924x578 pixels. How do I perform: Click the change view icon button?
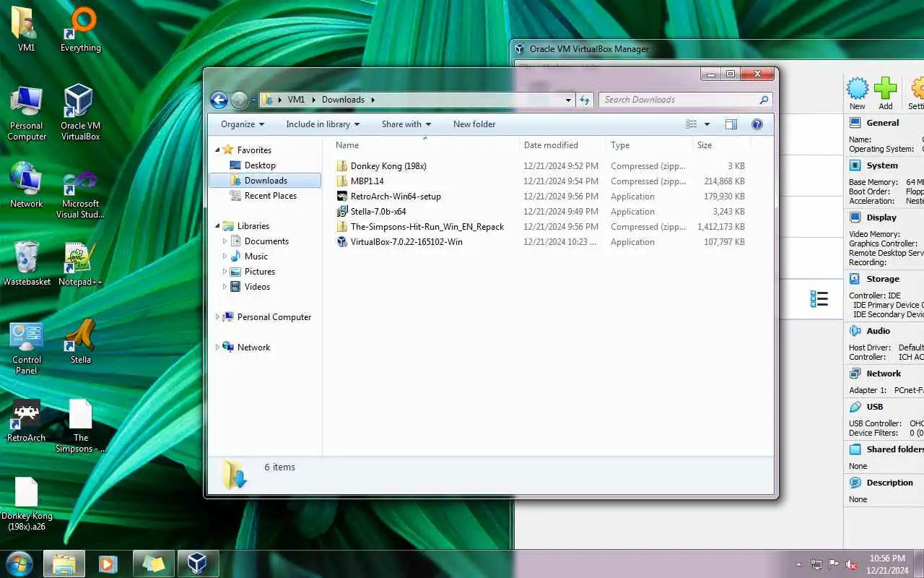tap(692, 124)
